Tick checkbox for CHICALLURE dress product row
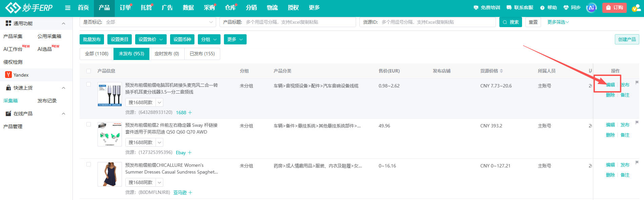The image size is (644, 200). 89,164
